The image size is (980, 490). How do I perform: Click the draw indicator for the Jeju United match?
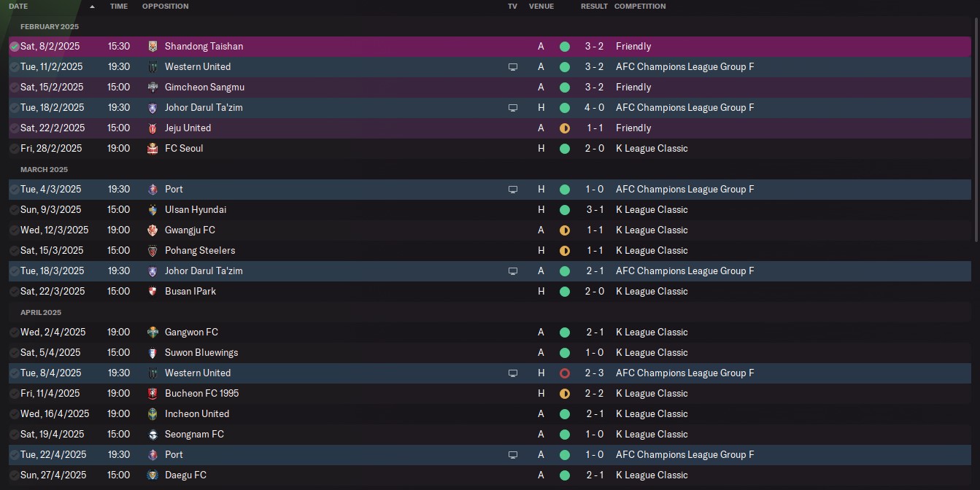[564, 128]
